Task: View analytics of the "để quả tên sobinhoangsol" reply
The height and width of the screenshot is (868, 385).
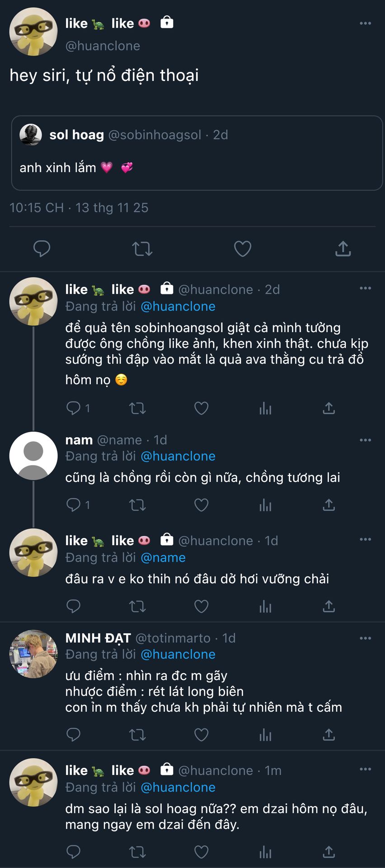Action: (265, 409)
